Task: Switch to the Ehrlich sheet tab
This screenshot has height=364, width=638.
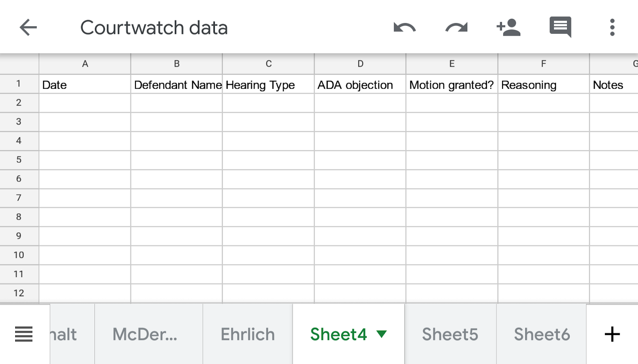Action: coord(248,334)
